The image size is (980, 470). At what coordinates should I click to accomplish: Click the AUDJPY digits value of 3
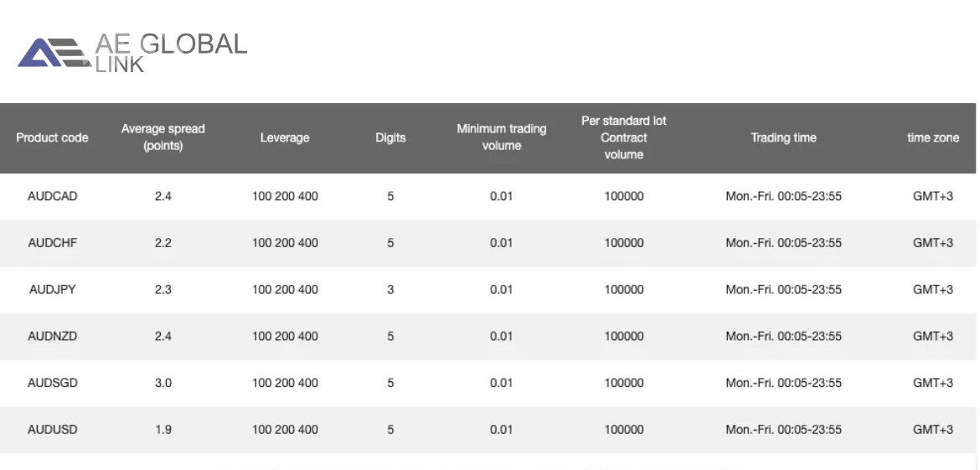click(390, 290)
